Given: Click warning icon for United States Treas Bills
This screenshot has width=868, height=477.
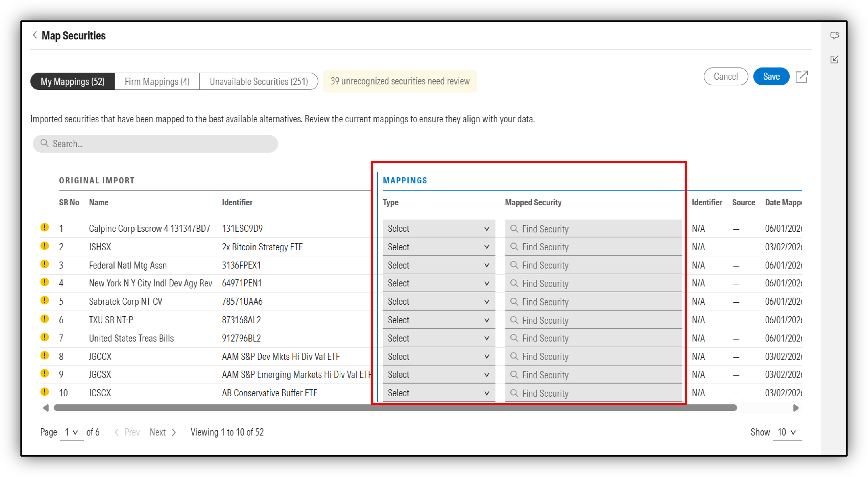Looking at the screenshot, I should coord(45,337).
